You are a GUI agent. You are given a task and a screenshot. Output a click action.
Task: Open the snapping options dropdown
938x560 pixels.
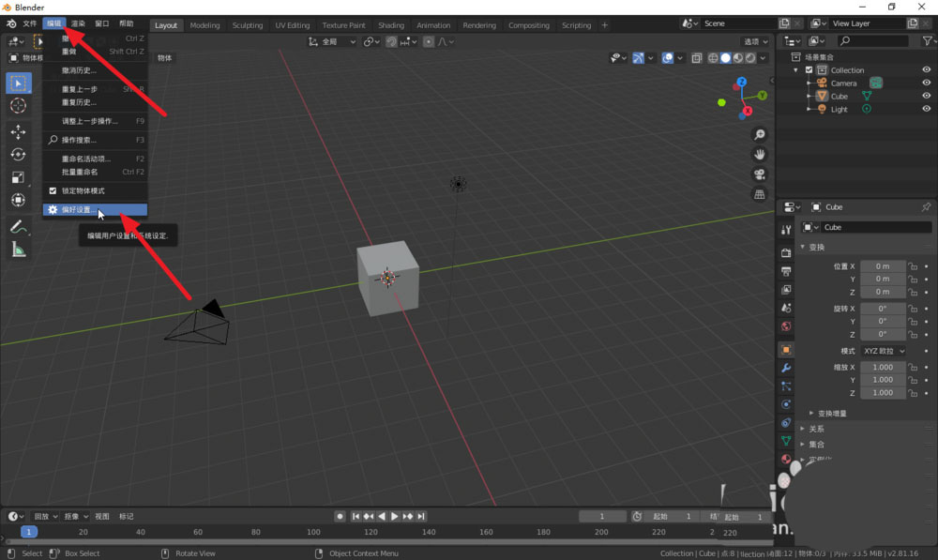point(414,41)
